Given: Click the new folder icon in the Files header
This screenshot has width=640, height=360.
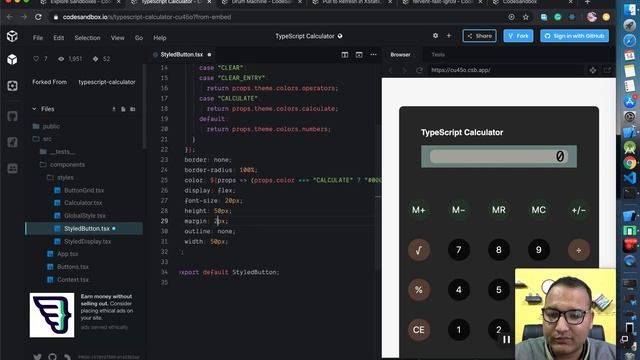Looking at the screenshot, I should [133, 109].
